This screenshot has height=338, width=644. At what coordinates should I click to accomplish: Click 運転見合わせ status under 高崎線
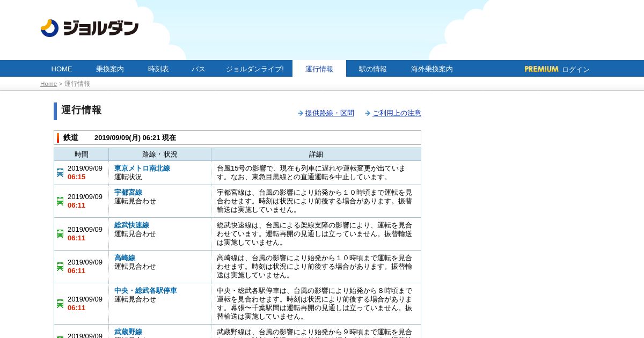click(x=135, y=267)
